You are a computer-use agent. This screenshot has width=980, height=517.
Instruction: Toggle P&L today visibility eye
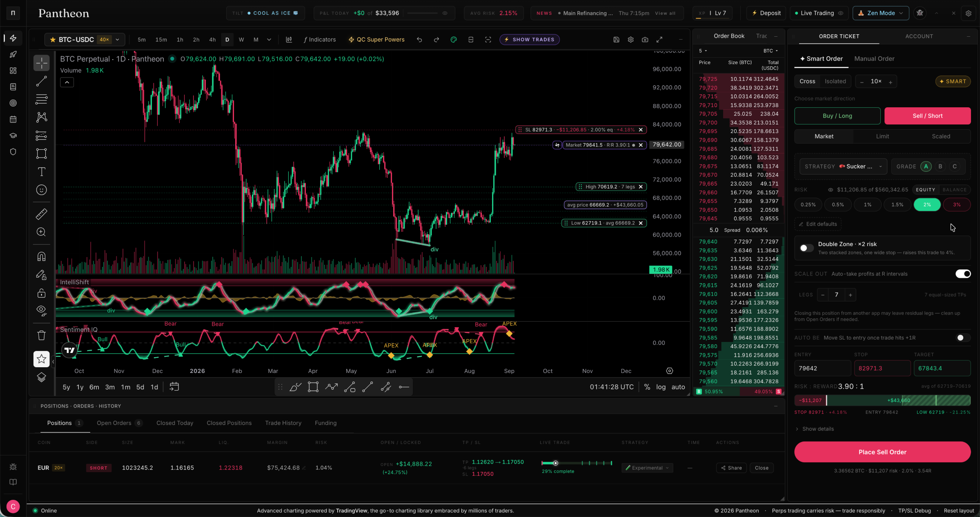point(445,13)
